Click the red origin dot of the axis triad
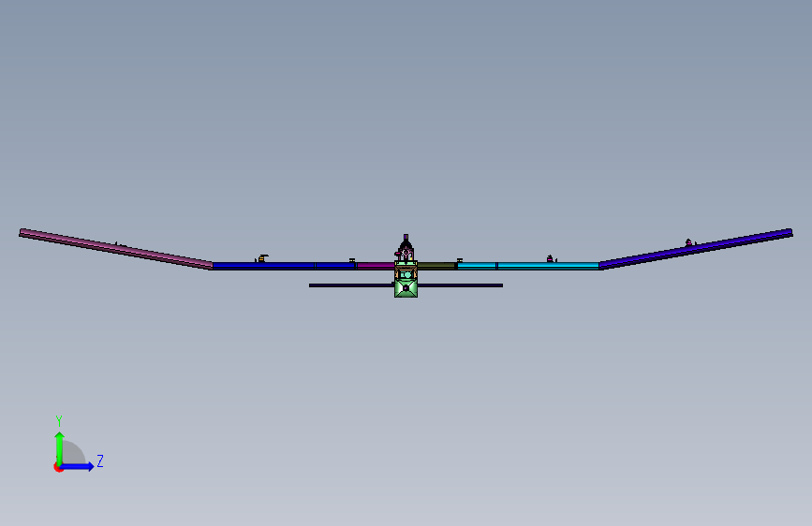 click(58, 467)
